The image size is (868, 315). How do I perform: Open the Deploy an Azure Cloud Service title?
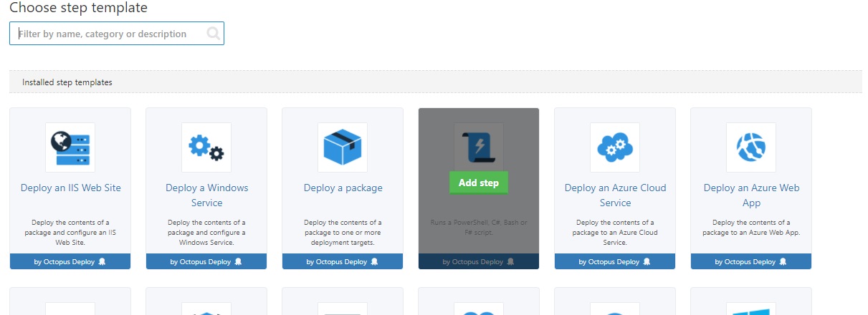coord(615,195)
